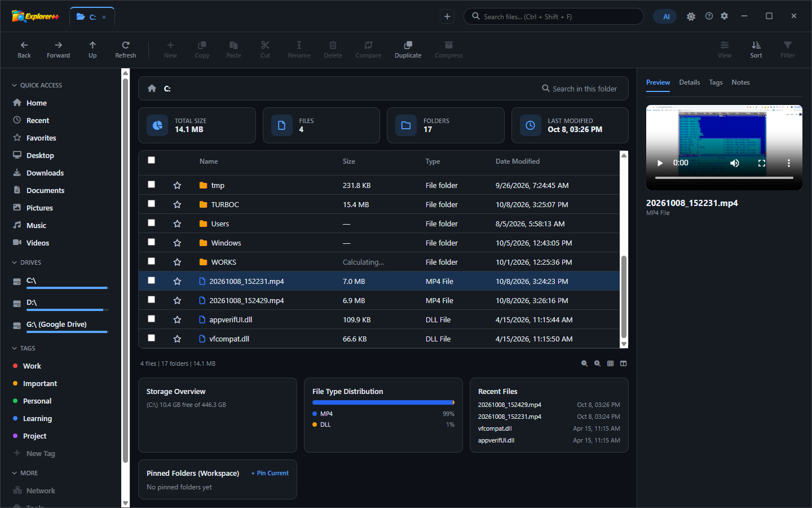812x508 pixels.
Task: Switch to grid view icon
Action: 610,364
